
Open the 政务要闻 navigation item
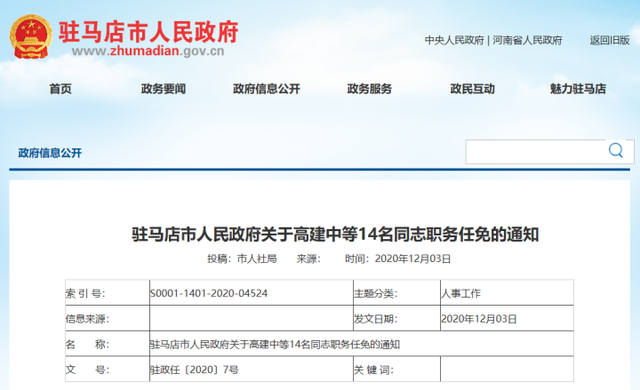pyautogui.click(x=163, y=89)
